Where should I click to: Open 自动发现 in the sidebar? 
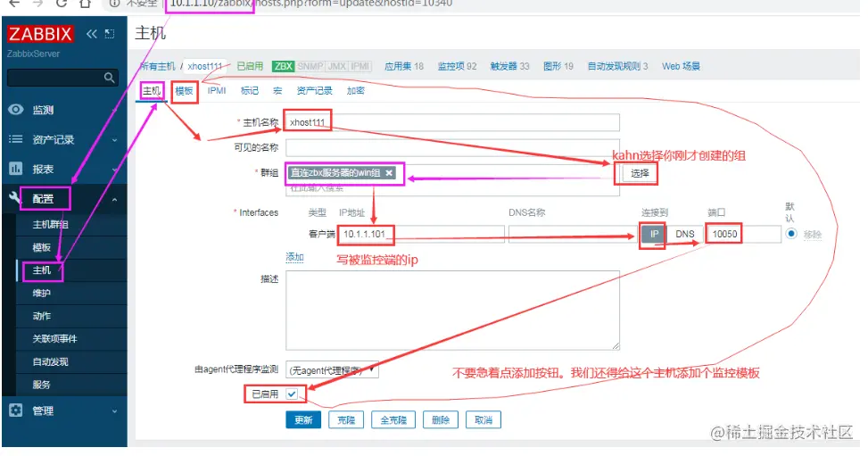[x=50, y=361]
